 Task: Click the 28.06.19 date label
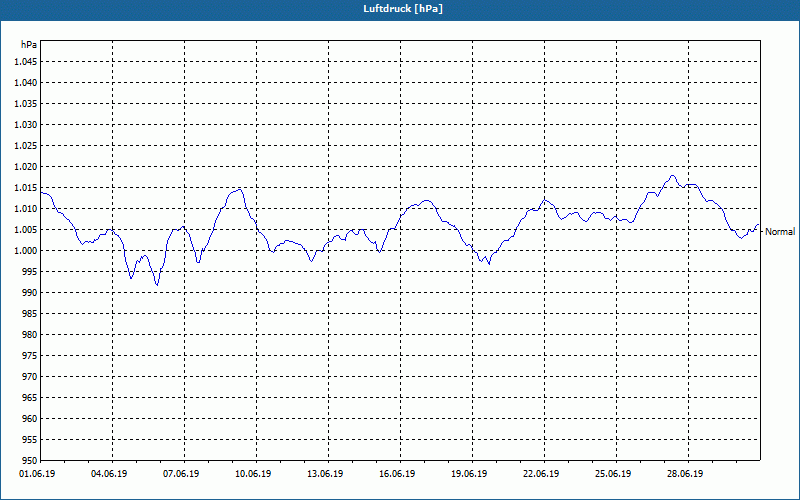pos(685,474)
